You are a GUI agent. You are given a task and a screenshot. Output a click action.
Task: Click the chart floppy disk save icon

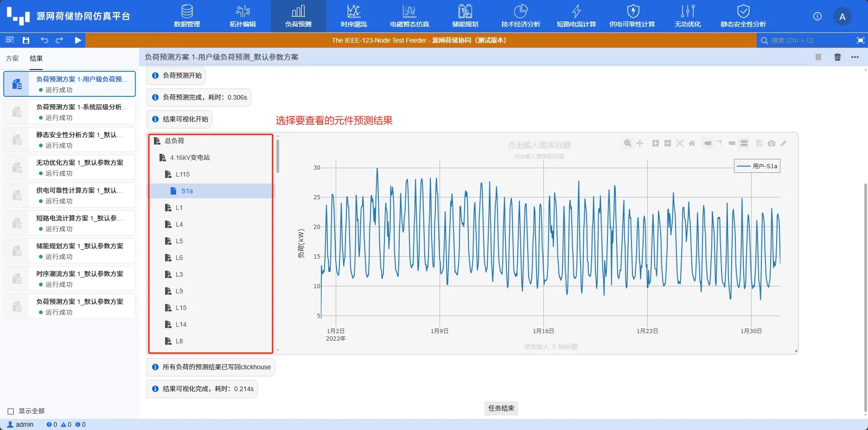tap(759, 143)
